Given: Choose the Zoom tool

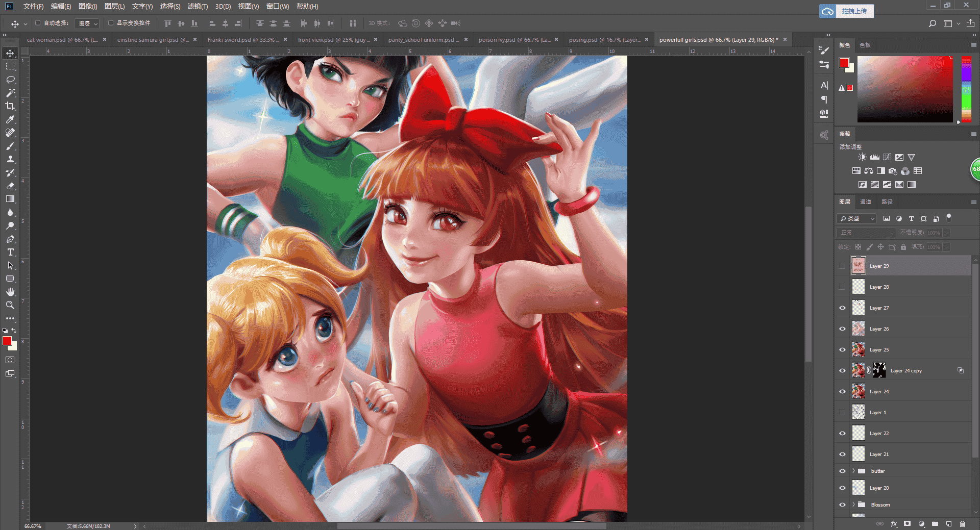Looking at the screenshot, I should [x=10, y=305].
